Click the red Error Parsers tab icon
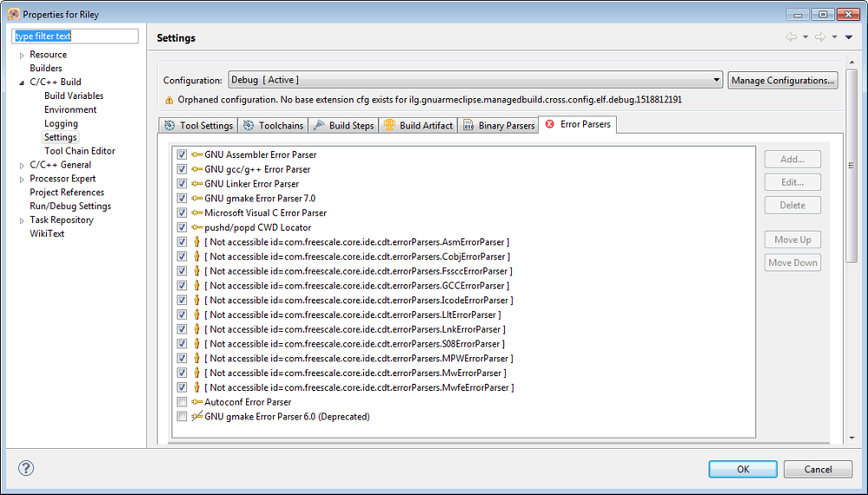This screenshot has height=495, width=868. point(550,124)
